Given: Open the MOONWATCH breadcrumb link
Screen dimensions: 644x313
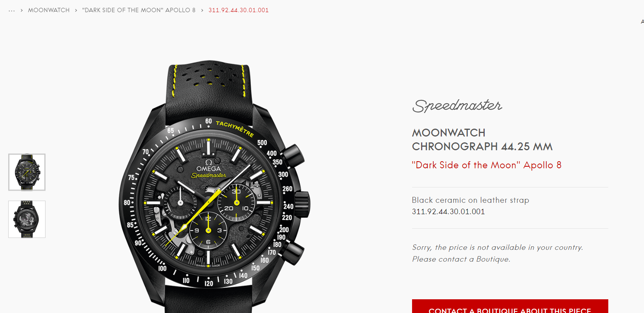Looking at the screenshot, I should [x=49, y=10].
